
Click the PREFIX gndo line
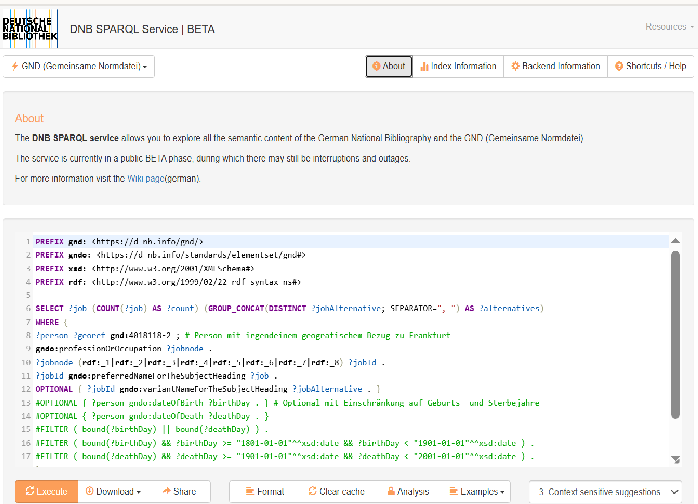(x=170, y=255)
